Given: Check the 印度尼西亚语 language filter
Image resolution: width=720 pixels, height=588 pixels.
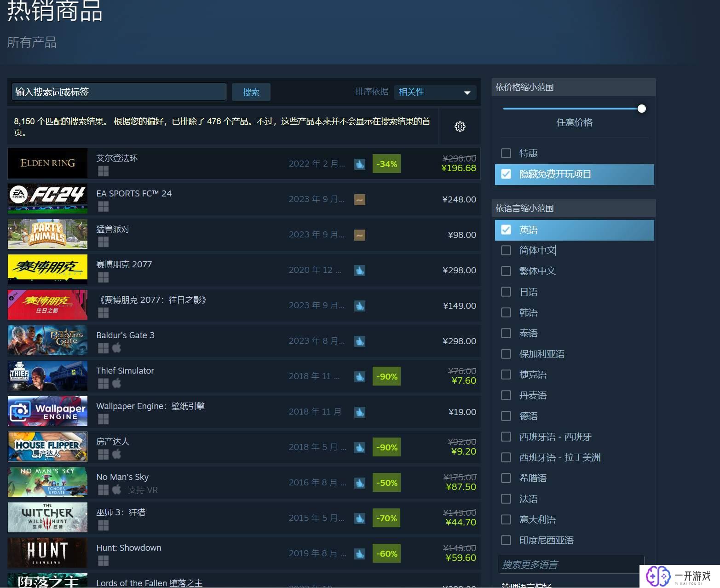Looking at the screenshot, I should click(506, 540).
